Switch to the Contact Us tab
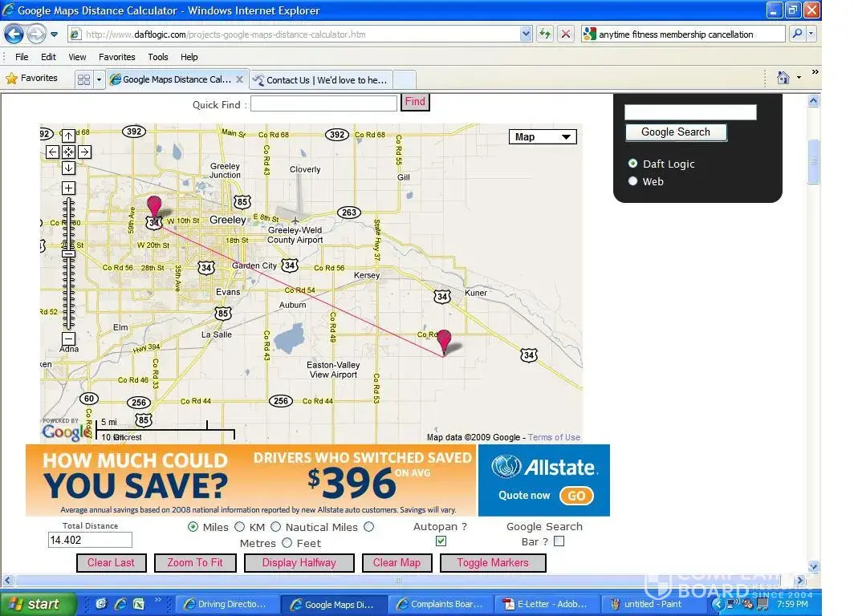 321,80
